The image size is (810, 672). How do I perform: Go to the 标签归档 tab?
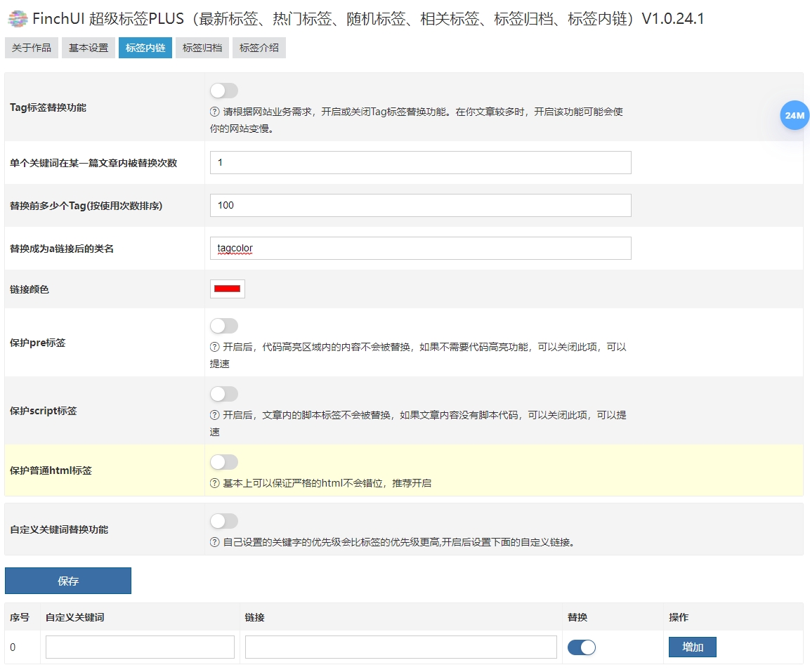click(202, 48)
